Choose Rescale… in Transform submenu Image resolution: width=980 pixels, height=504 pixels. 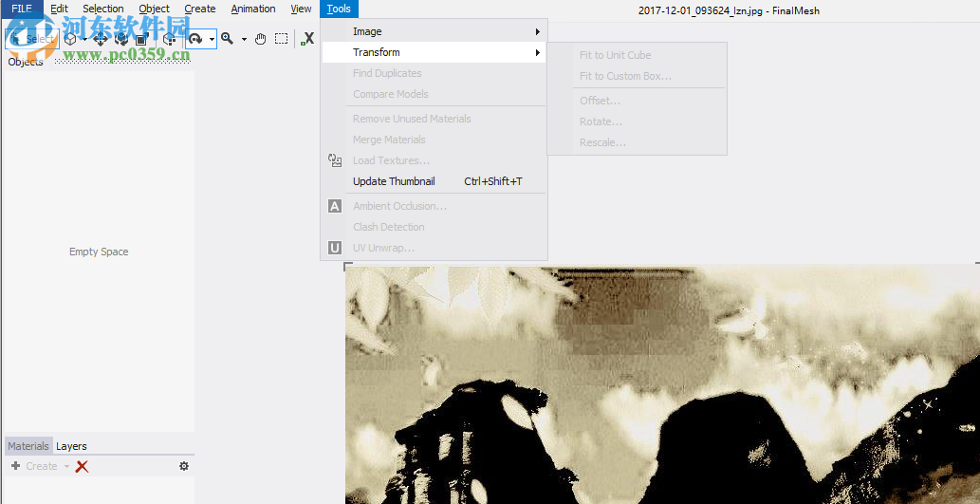click(637, 142)
